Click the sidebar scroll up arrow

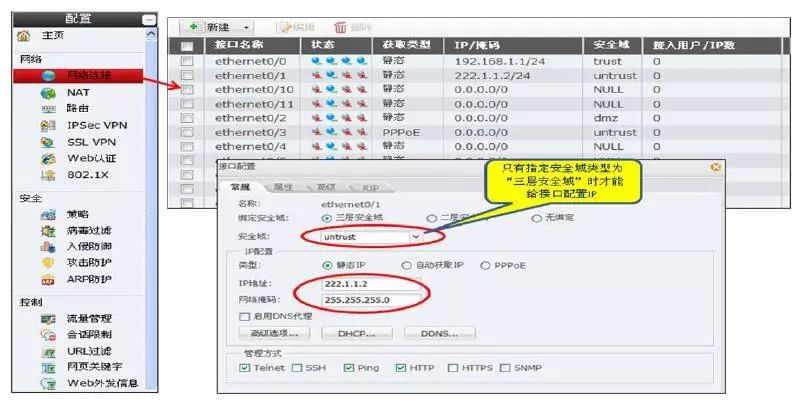(151, 35)
